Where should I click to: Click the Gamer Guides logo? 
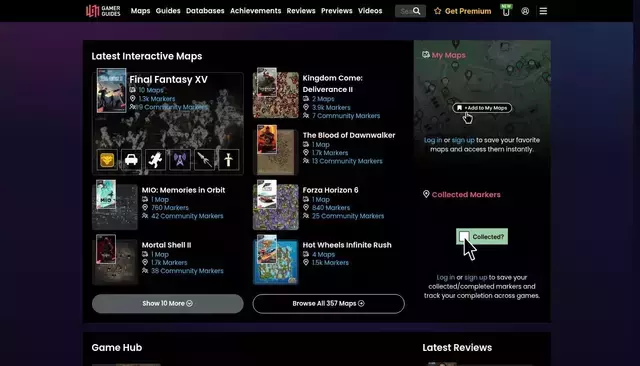pos(103,11)
